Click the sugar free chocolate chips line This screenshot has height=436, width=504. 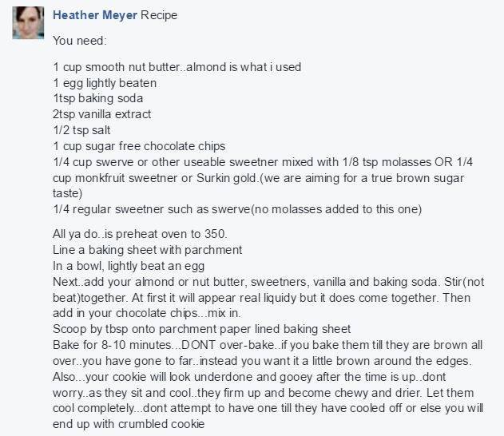click(x=139, y=146)
